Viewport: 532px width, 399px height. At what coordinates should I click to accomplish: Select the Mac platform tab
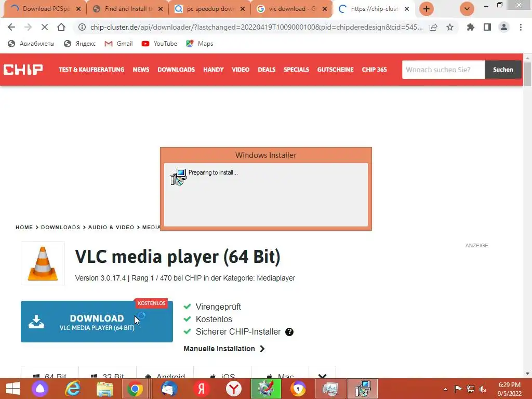click(x=280, y=372)
